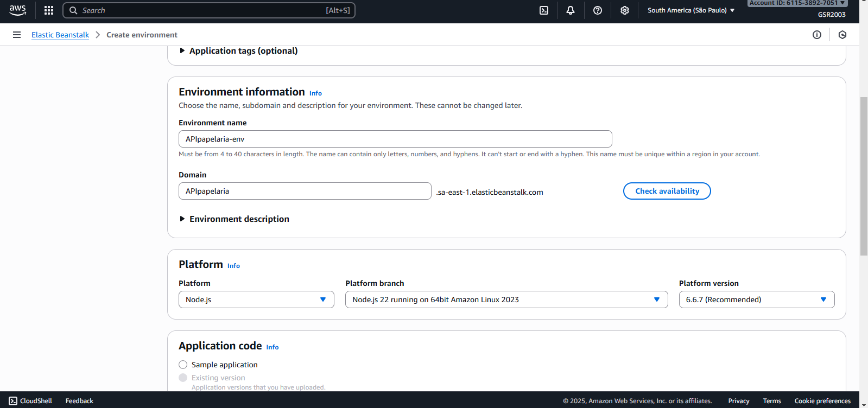Open the services grid menu

pyautogui.click(x=49, y=10)
